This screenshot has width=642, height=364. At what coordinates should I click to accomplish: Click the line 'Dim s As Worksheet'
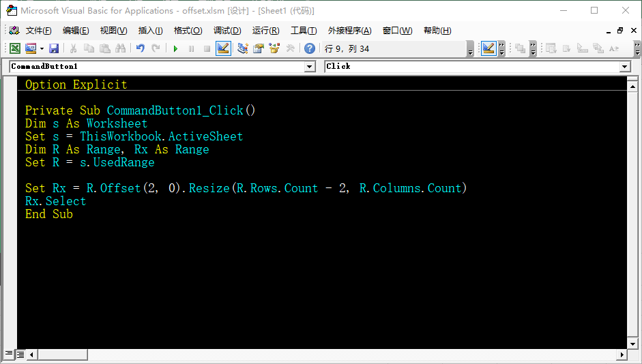pyautogui.click(x=87, y=123)
